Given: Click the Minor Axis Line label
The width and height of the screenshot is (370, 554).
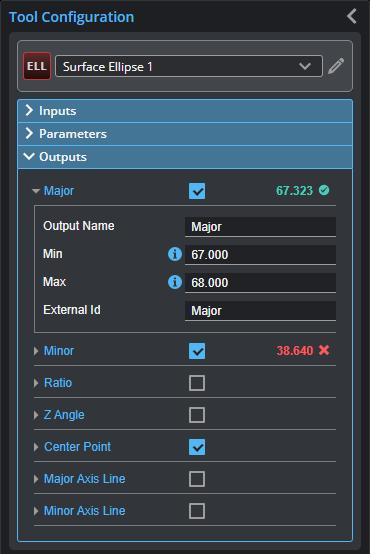Looking at the screenshot, I should [x=84, y=511].
